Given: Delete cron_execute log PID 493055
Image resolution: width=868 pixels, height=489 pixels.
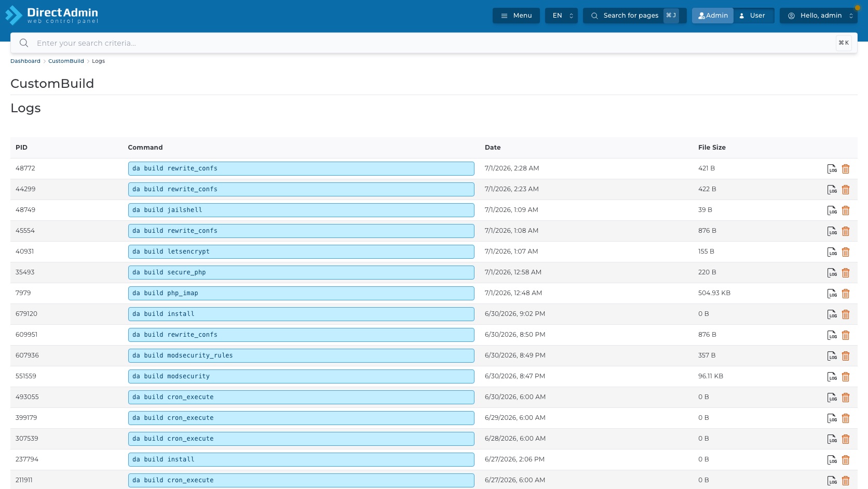Looking at the screenshot, I should tap(846, 398).
